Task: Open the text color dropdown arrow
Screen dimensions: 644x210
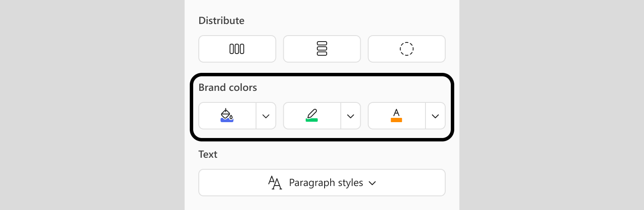Action: [435, 116]
